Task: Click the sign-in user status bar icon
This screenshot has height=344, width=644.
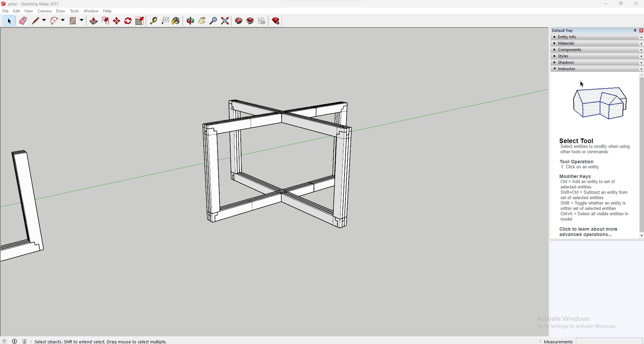Action: (25, 341)
